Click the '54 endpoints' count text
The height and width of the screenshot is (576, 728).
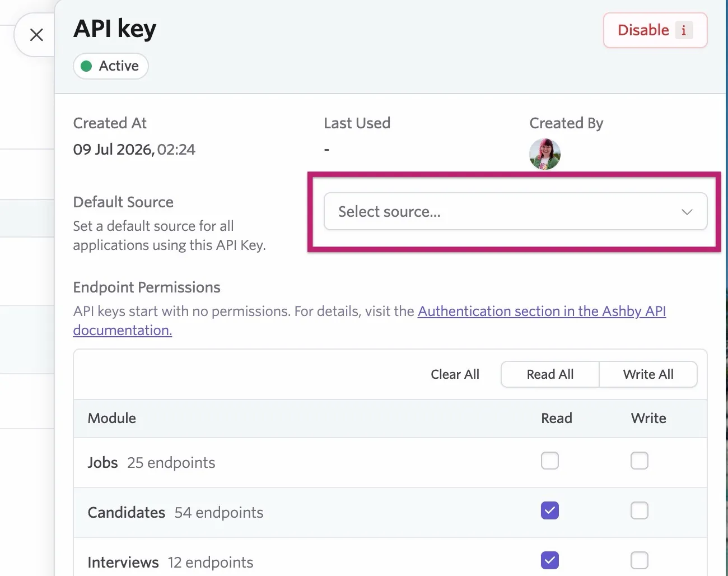219,513
